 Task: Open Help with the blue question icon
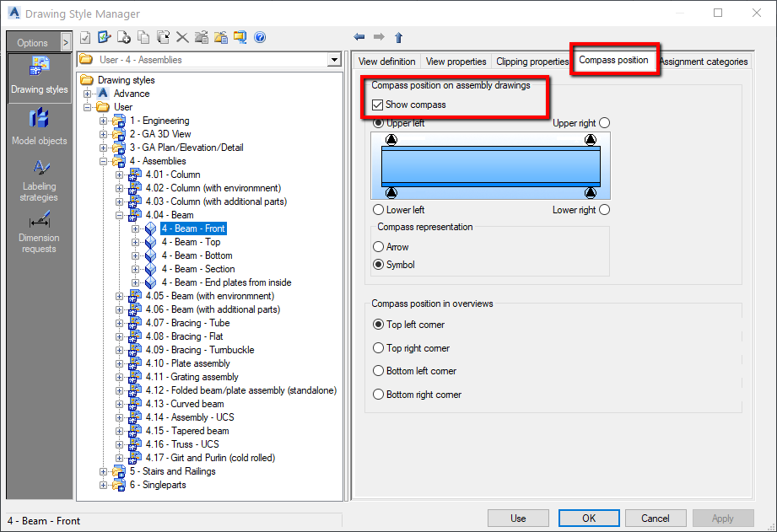(260, 37)
